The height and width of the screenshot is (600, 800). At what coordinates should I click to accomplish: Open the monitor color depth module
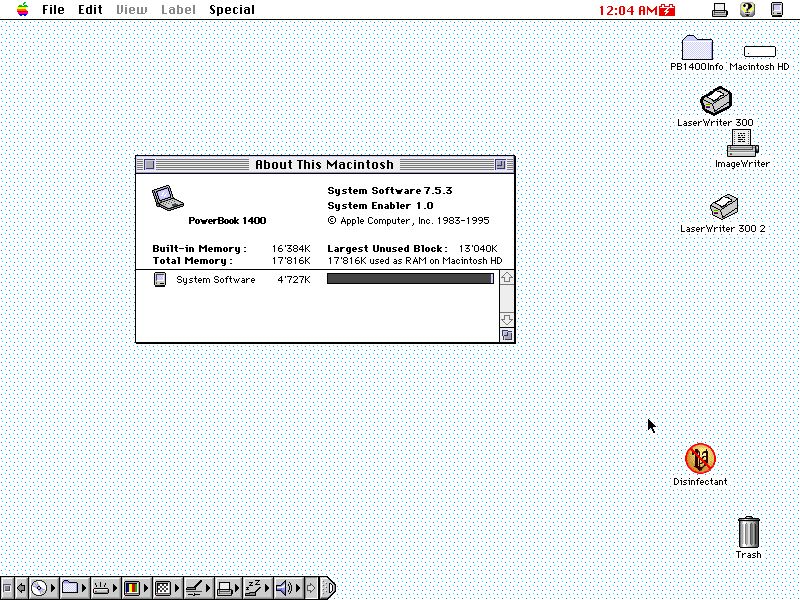[x=136, y=588]
